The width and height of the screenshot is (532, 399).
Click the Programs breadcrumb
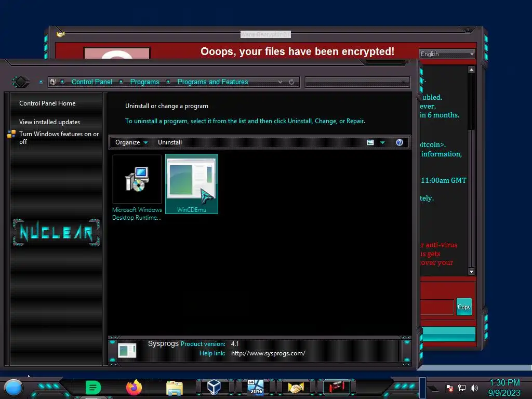(144, 82)
